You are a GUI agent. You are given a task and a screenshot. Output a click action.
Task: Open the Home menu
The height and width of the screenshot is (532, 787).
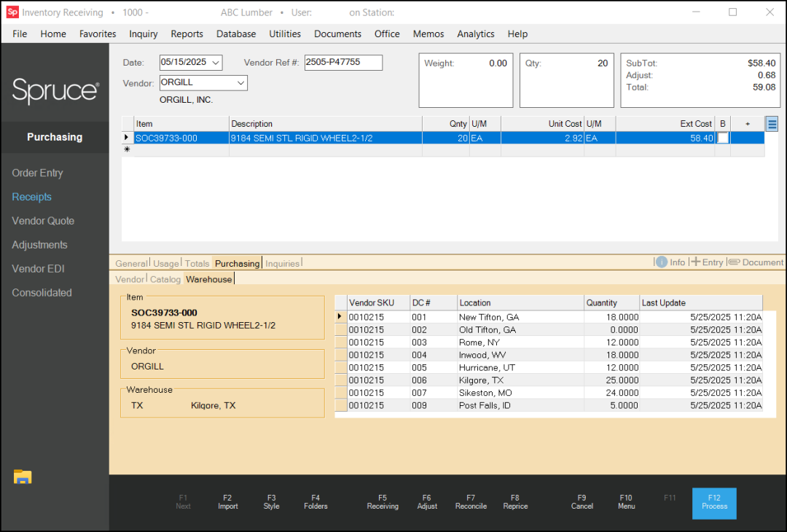(x=53, y=34)
